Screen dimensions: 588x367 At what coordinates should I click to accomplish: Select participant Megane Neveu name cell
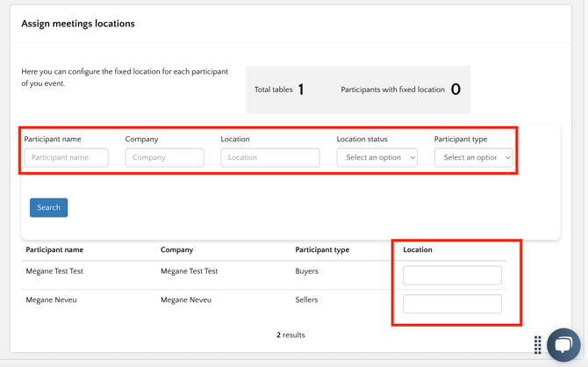tap(51, 300)
